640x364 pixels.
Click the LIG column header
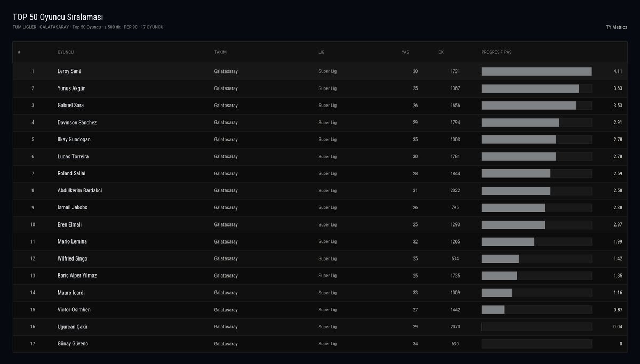tap(322, 52)
